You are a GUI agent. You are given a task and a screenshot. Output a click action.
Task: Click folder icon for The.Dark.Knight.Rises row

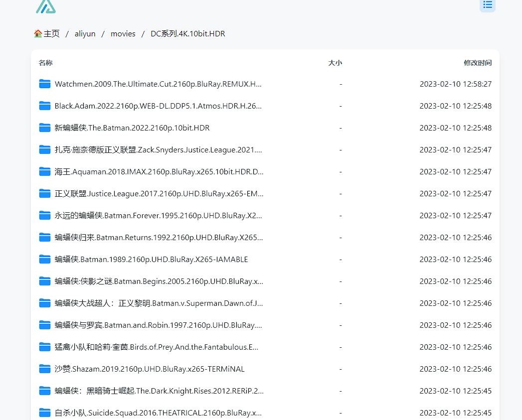tap(44, 391)
